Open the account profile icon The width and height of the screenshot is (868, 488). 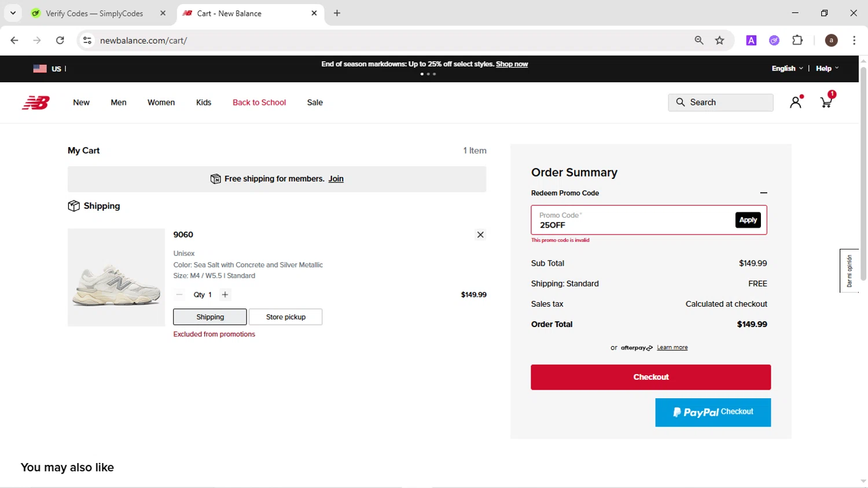pos(796,102)
